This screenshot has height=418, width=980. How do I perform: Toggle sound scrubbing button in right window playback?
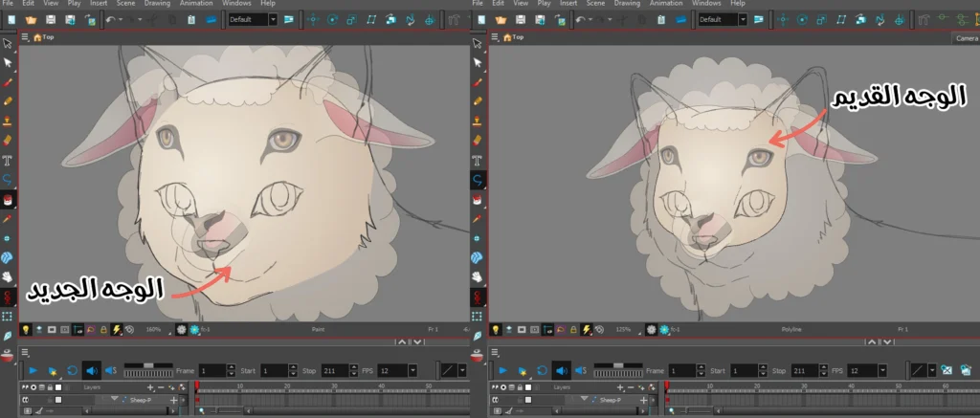pos(581,370)
